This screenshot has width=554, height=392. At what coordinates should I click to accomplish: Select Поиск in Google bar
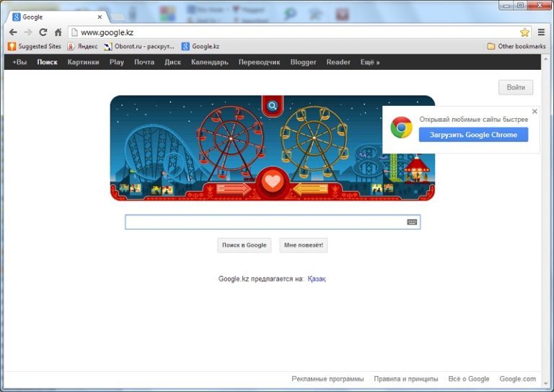click(48, 62)
